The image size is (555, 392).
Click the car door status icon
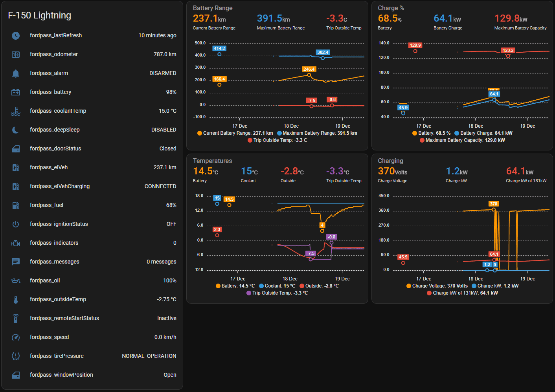(16, 148)
